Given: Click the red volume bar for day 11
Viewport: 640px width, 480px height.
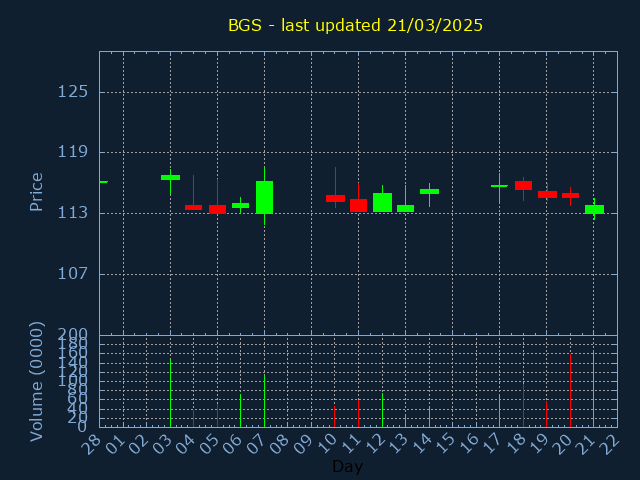Looking at the screenshot, I should pyautogui.click(x=358, y=413).
